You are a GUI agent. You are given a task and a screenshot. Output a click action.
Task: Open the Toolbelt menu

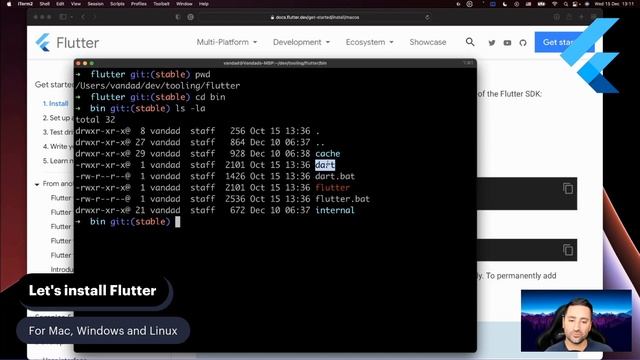pos(161,4)
